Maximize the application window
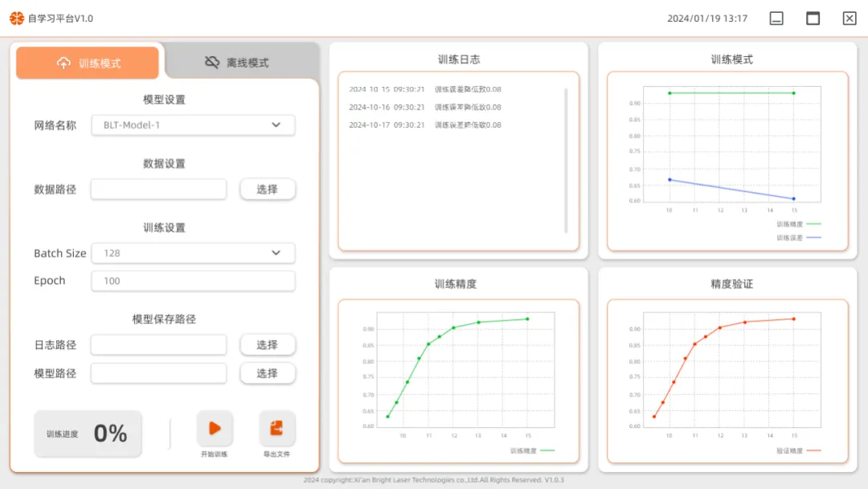 click(813, 18)
